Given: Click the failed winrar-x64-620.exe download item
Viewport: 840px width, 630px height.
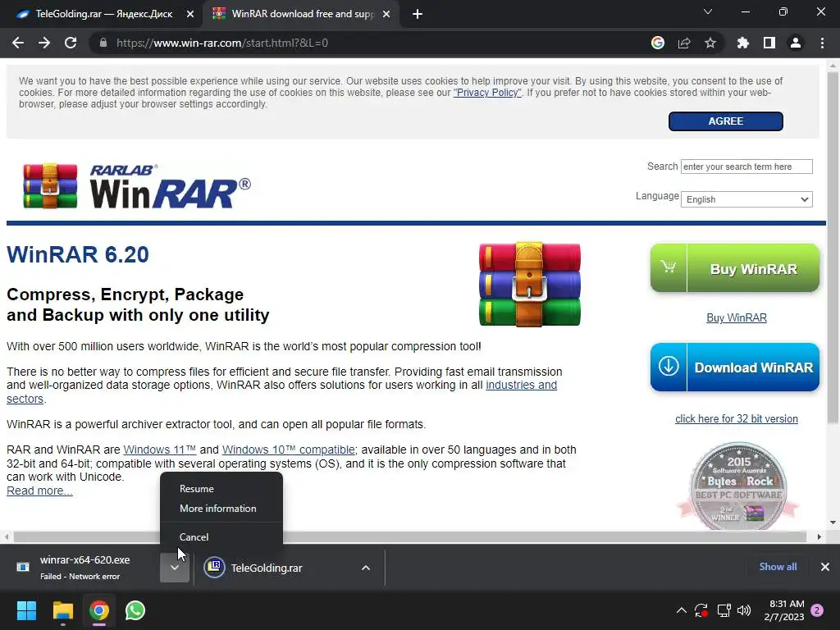Looking at the screenshot, I should (84, 568).
